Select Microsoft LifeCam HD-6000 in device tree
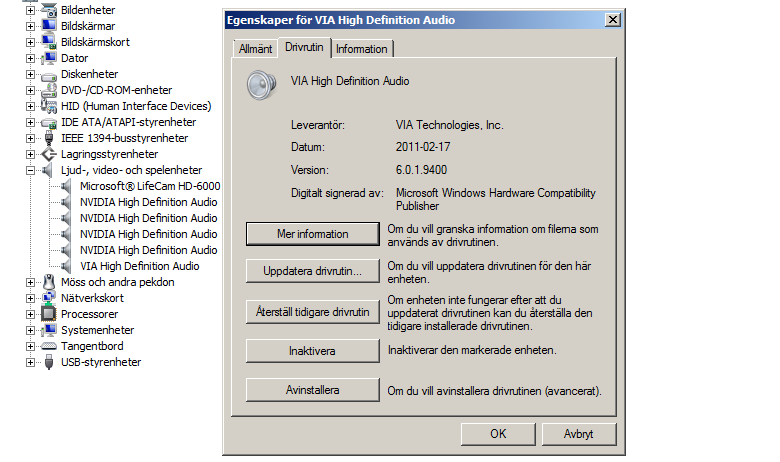 pos(150,186)
